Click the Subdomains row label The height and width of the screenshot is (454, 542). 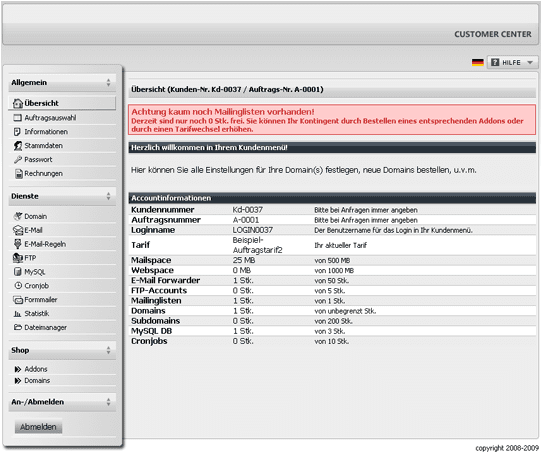155,321
